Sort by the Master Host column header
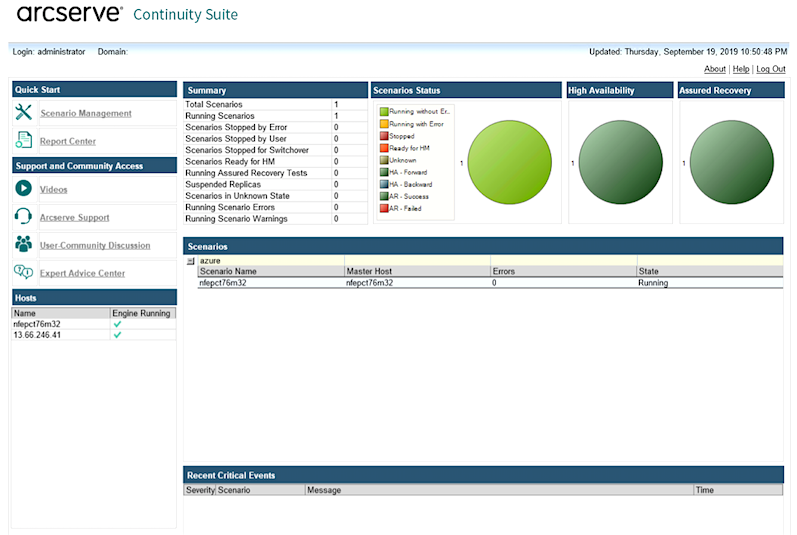This screenshot has height=535, width=797. [x=417, y=271]
